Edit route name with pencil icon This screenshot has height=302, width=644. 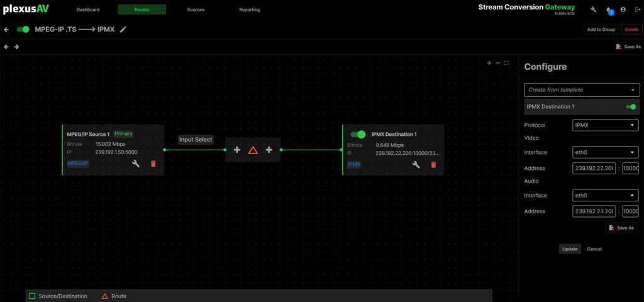click(123, 30)
